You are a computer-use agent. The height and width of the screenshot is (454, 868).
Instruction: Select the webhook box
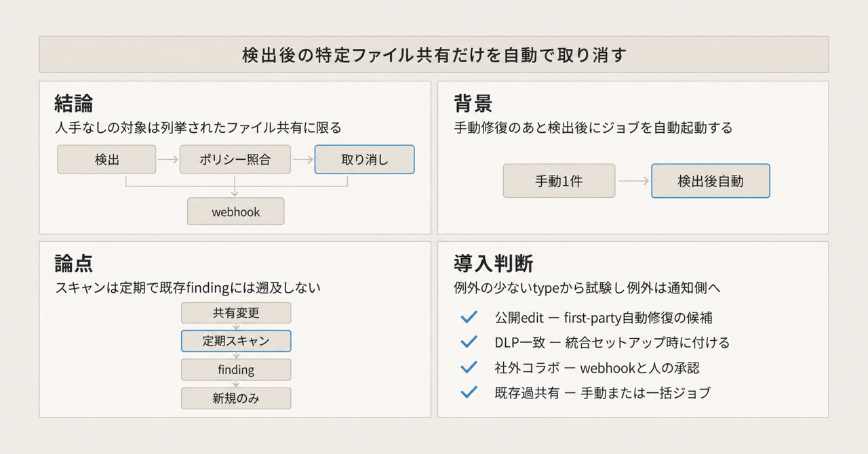tap(236, 211)
